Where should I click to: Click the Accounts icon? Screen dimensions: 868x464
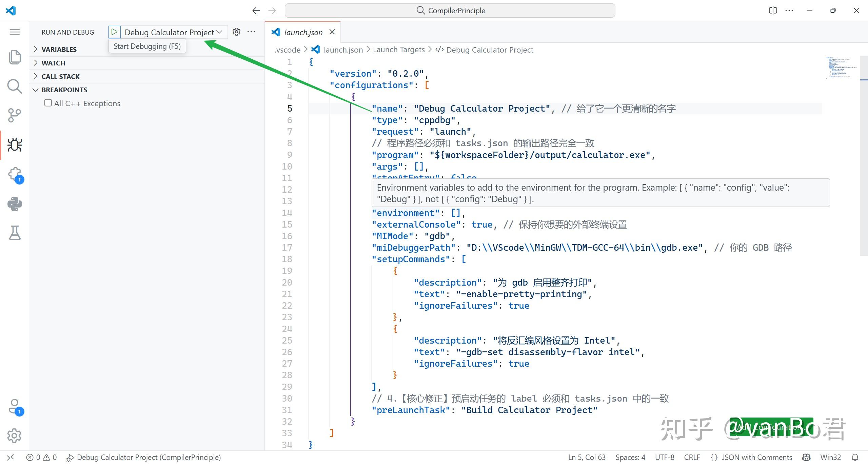click(14, 406)
